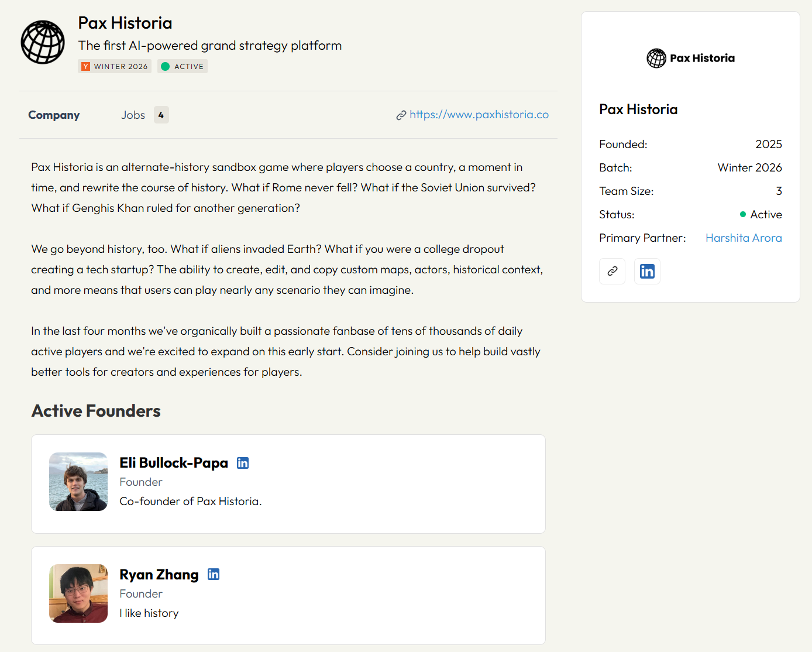Click the Jobs count badge showing 4
812x652 pixels.
161,115
